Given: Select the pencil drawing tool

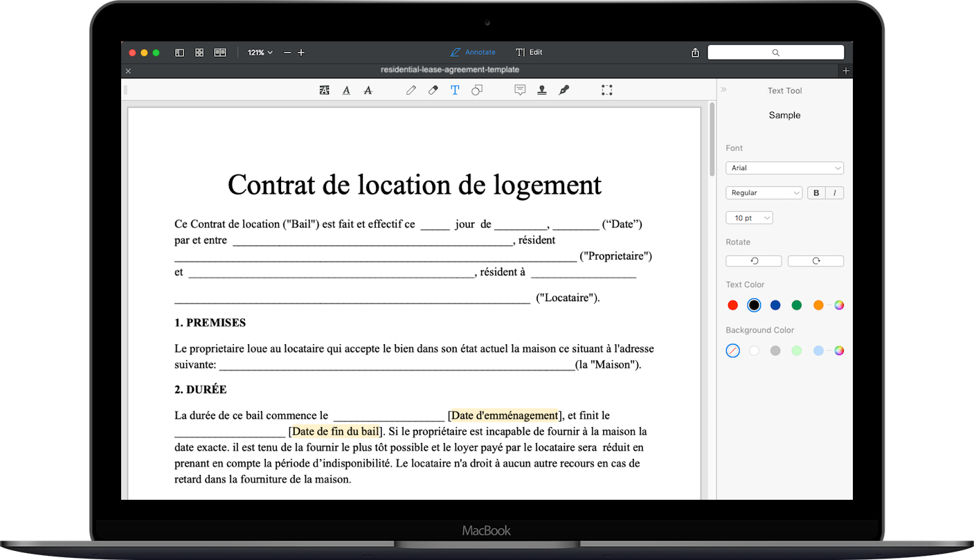Looking at the screenshot, I should tap(411, 90).
